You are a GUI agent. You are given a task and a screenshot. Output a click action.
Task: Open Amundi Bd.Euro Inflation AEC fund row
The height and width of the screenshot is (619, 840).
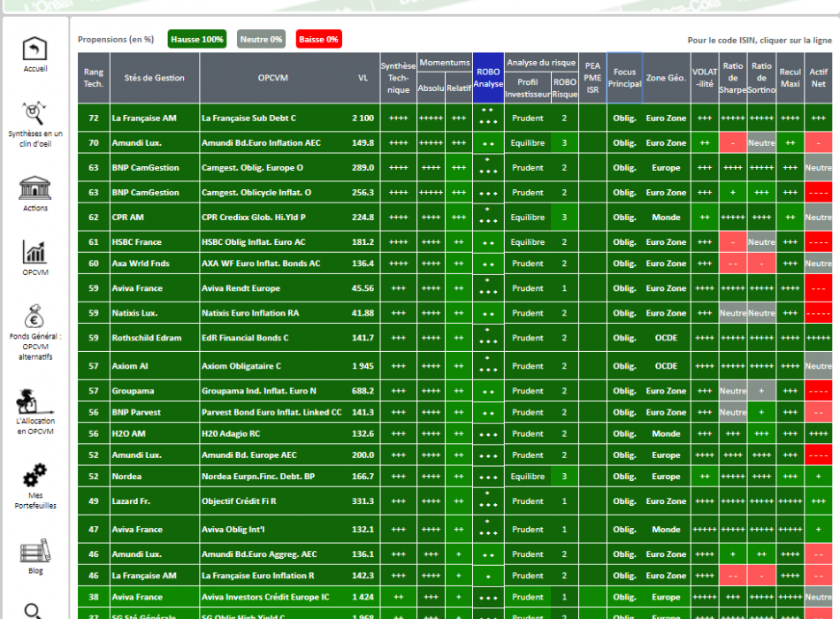click(454, 143)
